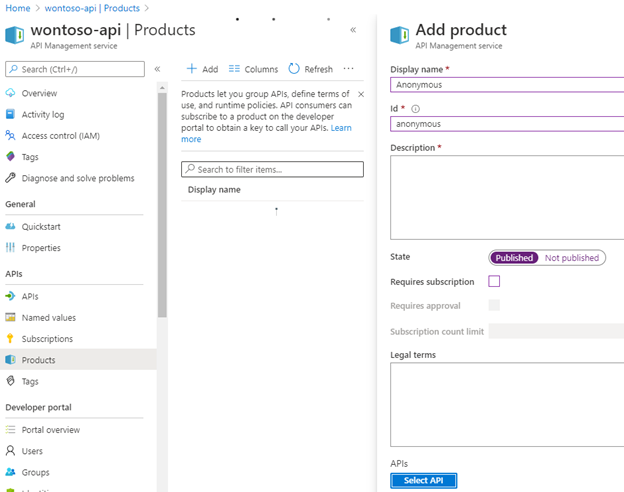This screenshot has width=624, height=492.
Task: Click the Columns icon in toolbar
Action: click(x=234, y=69)
